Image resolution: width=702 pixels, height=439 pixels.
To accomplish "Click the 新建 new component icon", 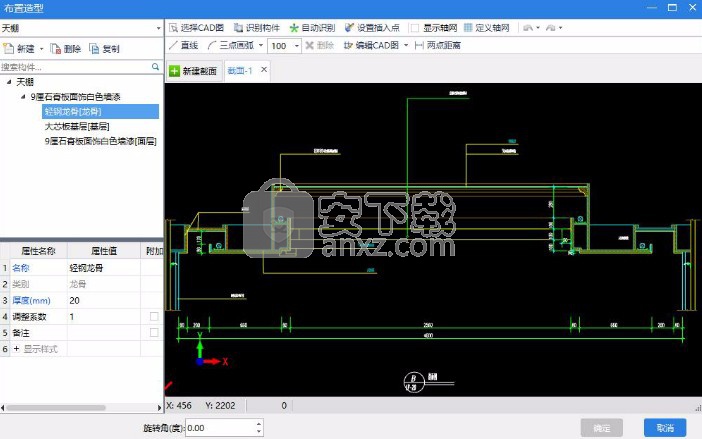I will 8,48.
